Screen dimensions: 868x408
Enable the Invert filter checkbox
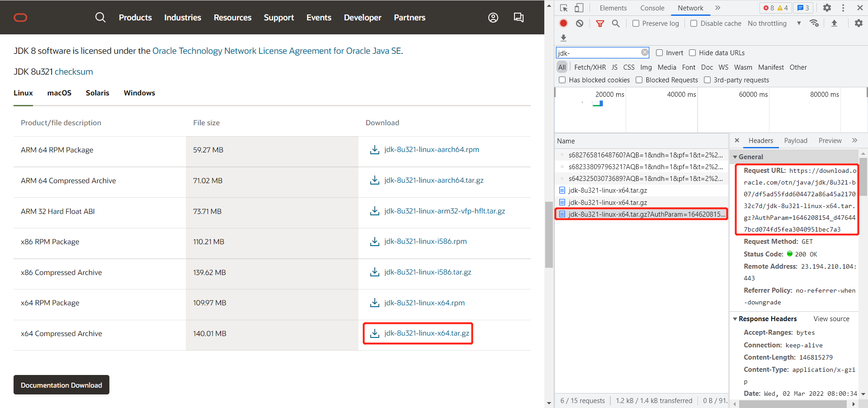659,52
